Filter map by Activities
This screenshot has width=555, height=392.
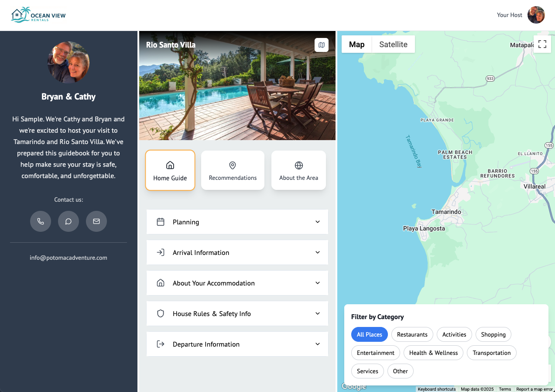point(454,334)
